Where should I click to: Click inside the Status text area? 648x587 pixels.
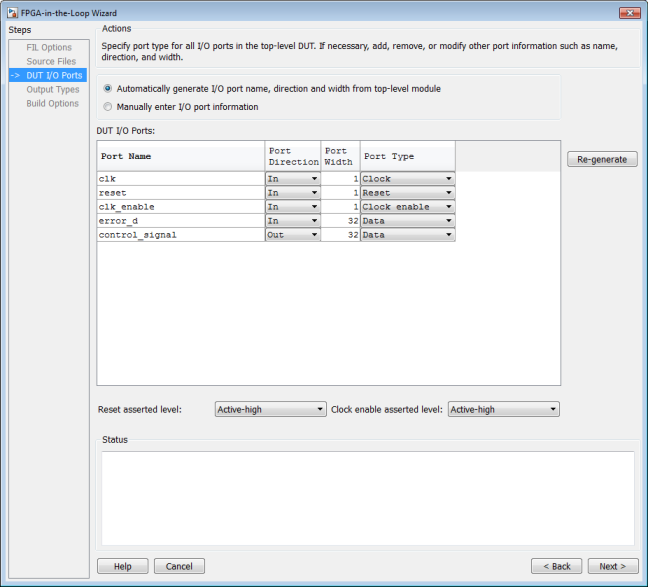point(368,498)
